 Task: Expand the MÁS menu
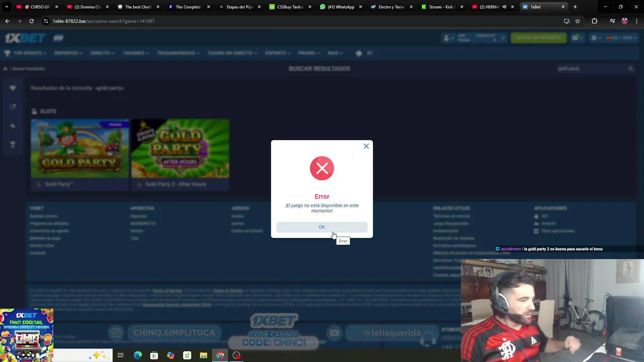(x=335, y=53)
